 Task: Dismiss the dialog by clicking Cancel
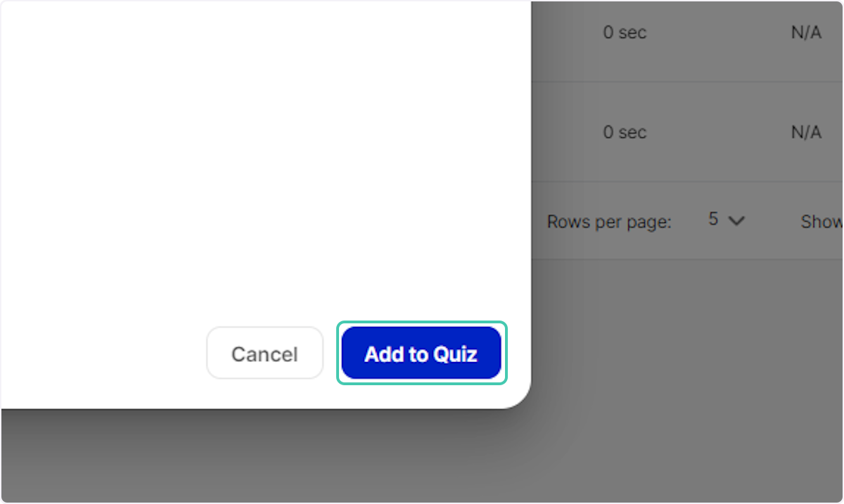click(264, 353)
